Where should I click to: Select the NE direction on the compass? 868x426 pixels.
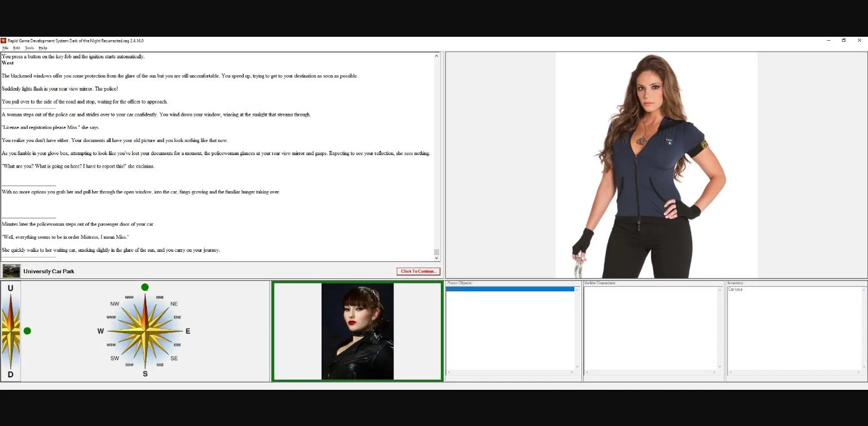tap(174, 304)
